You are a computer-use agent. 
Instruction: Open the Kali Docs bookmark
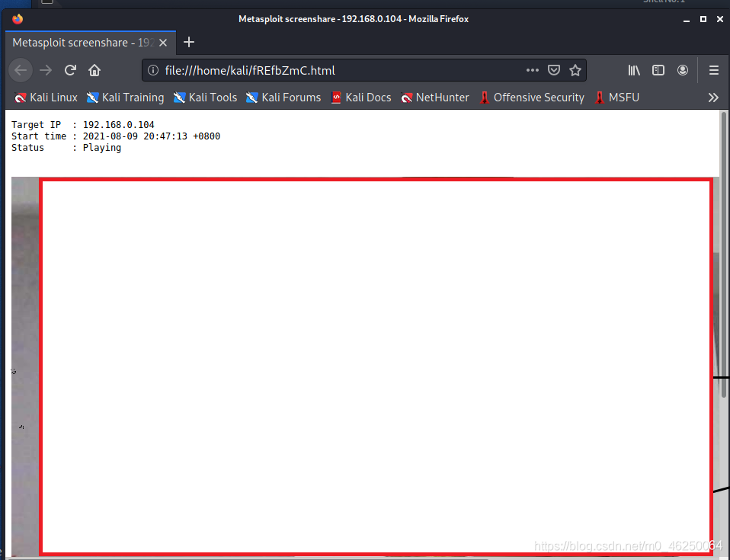pyautogui.click(x=361, y=98)
